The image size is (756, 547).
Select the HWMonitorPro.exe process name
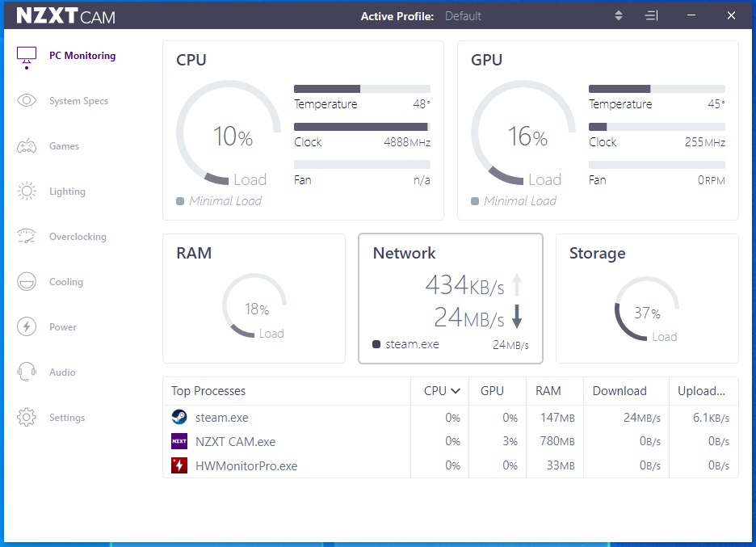pyautogui.click(x=246, y=466)
